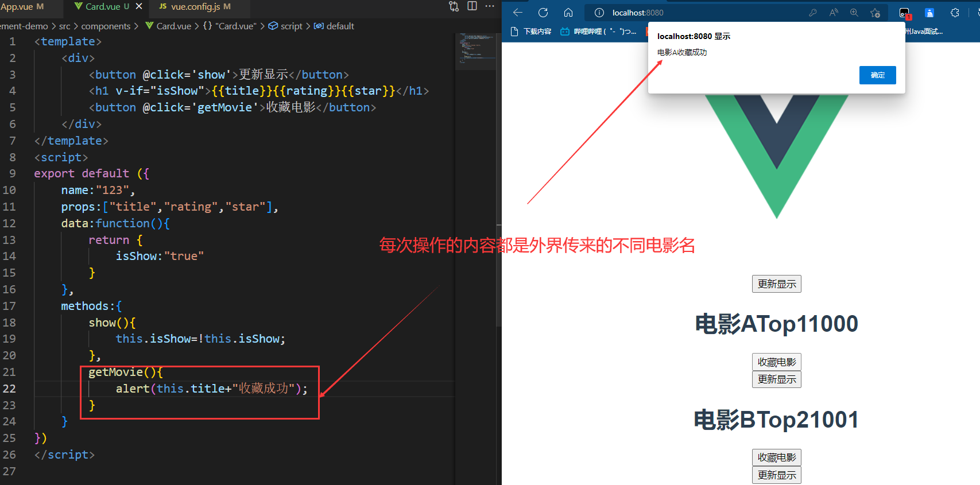Click the isShow:"true" code line
The width and height of the screenshot is (980, 485).
pos(160,256)
